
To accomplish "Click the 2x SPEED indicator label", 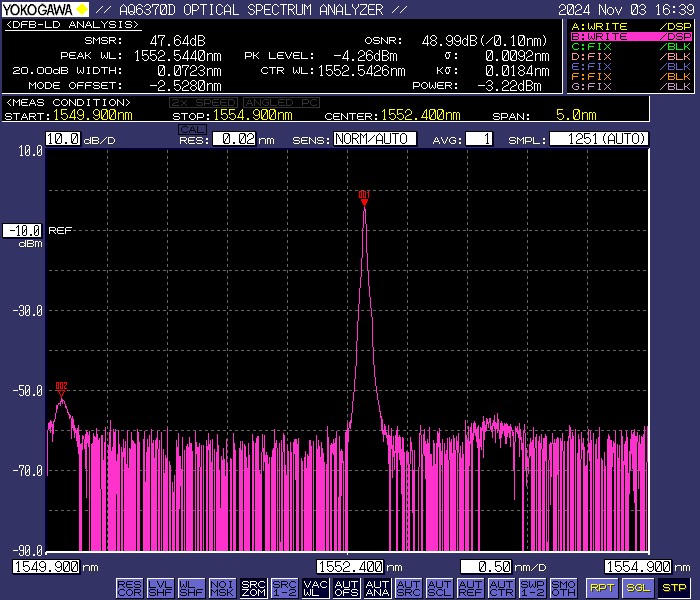I will pos(204,103).
